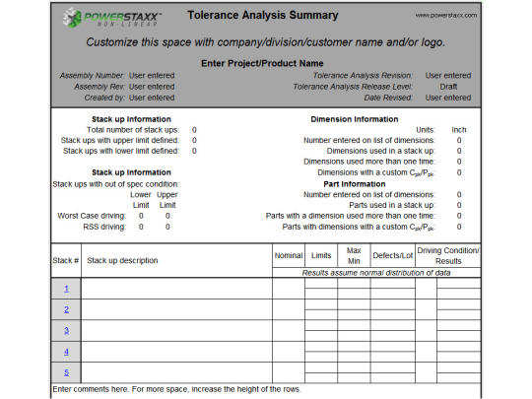Open stack up link 5
This screenshot has width=532, height=399.
click(x=66, y=372)
